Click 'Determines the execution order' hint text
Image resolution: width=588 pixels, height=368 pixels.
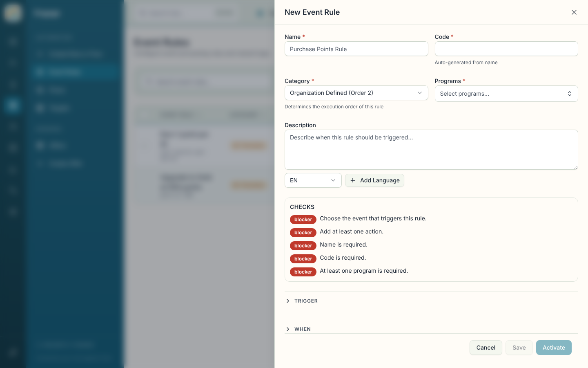[334, 107]
